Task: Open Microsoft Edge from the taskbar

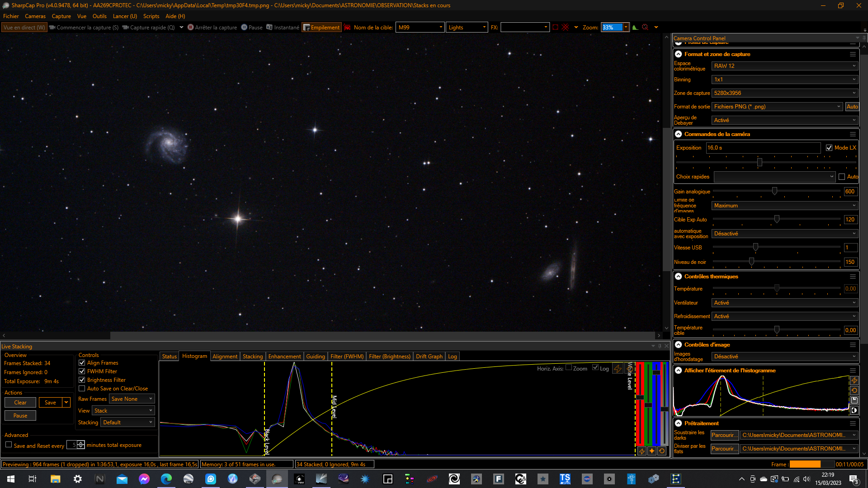Action: coord(166,479)
